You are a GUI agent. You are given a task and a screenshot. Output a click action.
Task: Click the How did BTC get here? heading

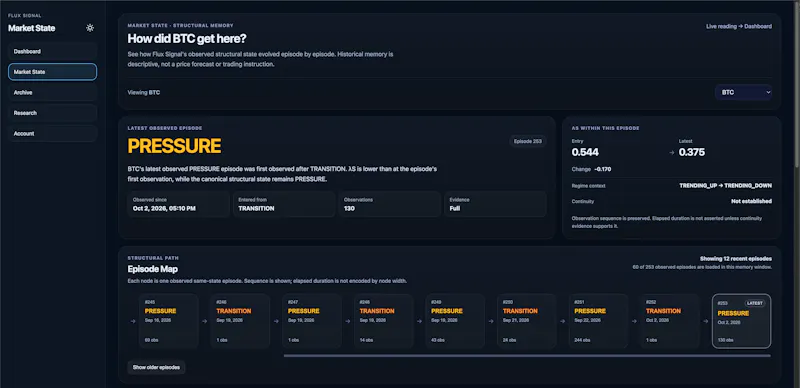(187, 39)
